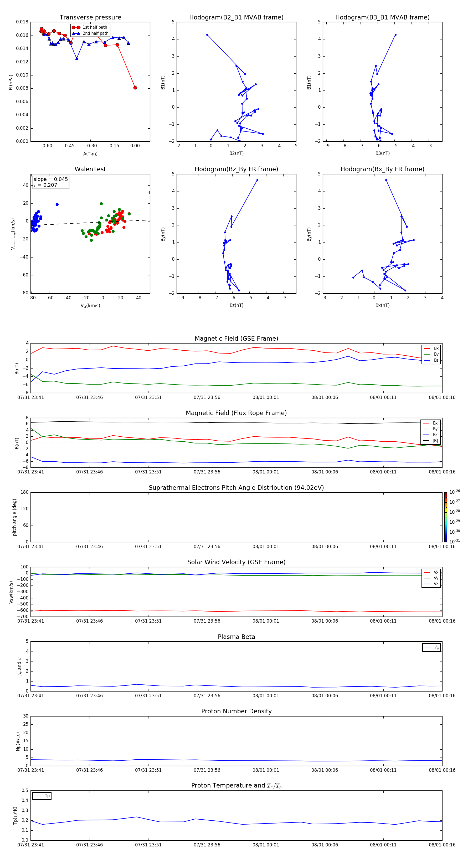Click the 'Np(#/cc)' y-axis label
This screenshot has width=473, height=868.
pos(18,741)
